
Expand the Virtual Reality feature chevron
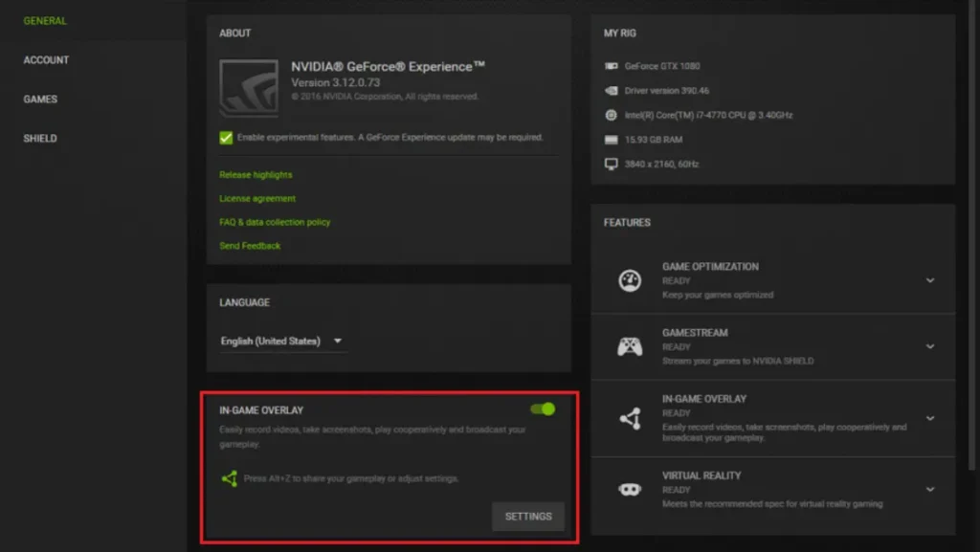point(929,489)
